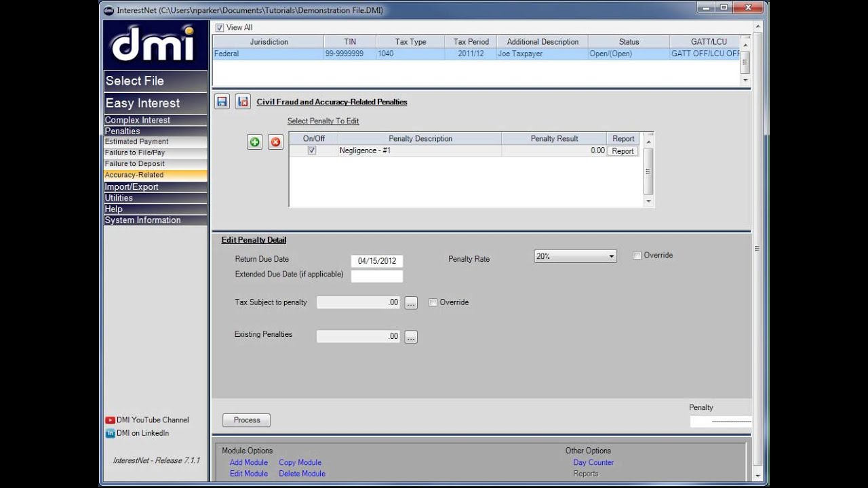Open the DMI YouTube Channel link

153,420
